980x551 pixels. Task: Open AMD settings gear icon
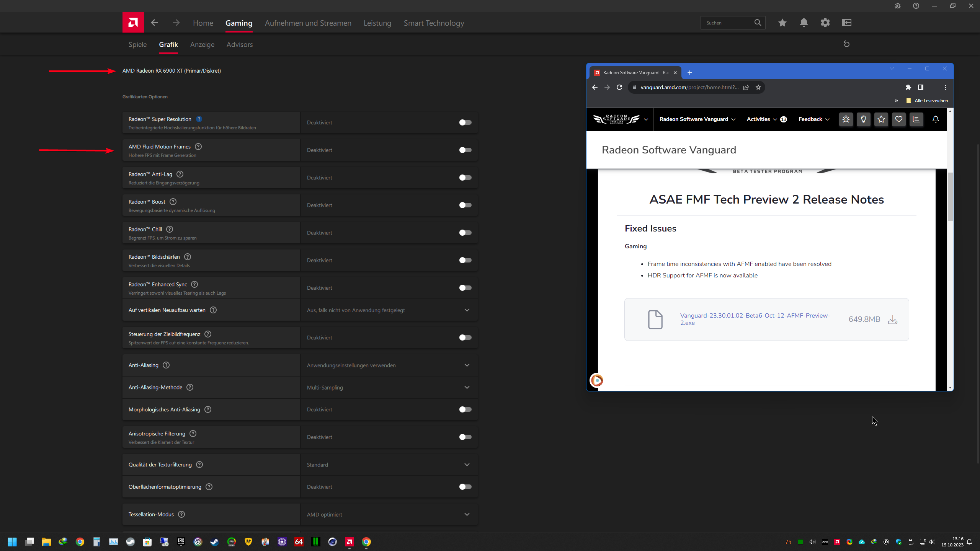(x=825, y=23)
